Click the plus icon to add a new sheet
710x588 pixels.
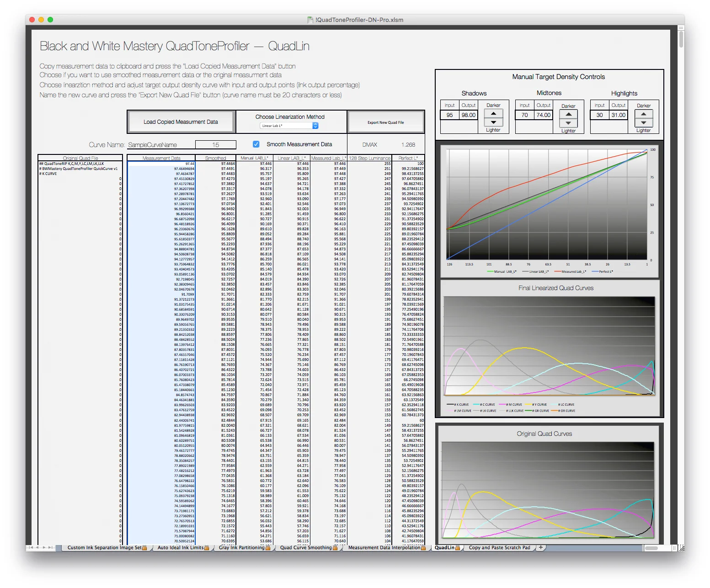click(541, 547)
